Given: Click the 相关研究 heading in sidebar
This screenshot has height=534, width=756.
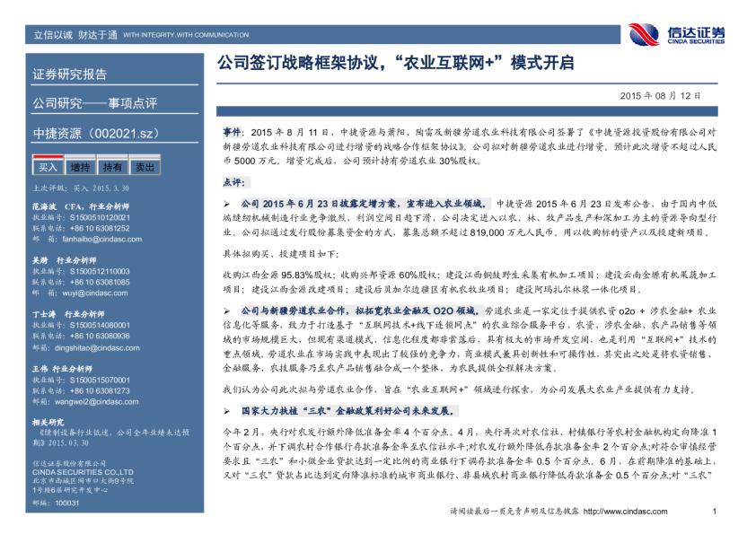Looking at the screenshot, I should click(x=48, y=421).
